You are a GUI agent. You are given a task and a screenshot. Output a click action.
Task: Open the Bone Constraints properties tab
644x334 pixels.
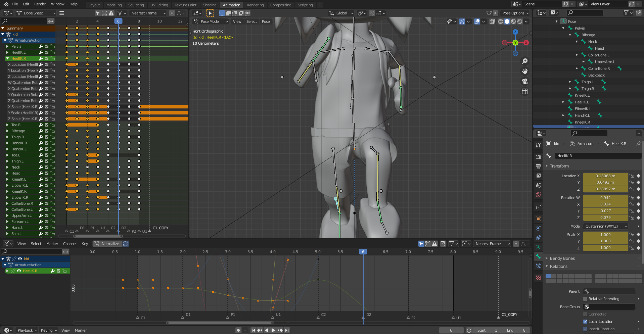538,266
